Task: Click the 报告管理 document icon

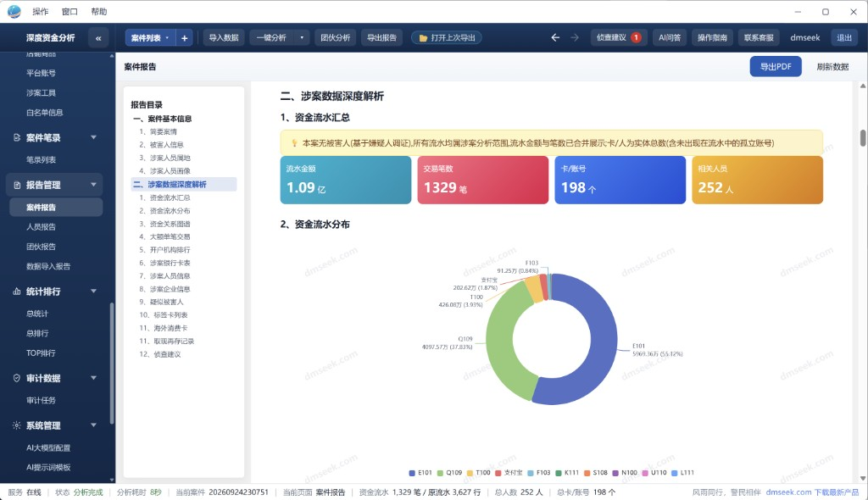Action: coord(17,185)
